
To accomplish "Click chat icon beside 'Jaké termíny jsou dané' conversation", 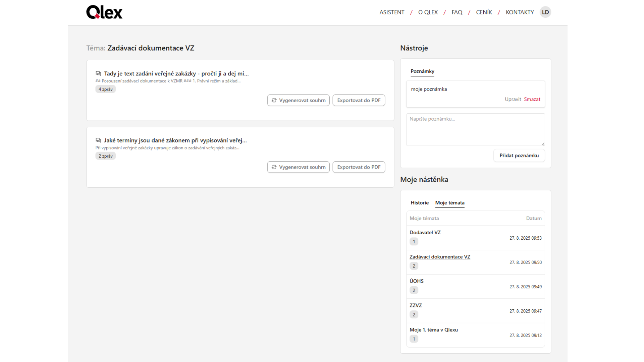I will click(98, 140).
